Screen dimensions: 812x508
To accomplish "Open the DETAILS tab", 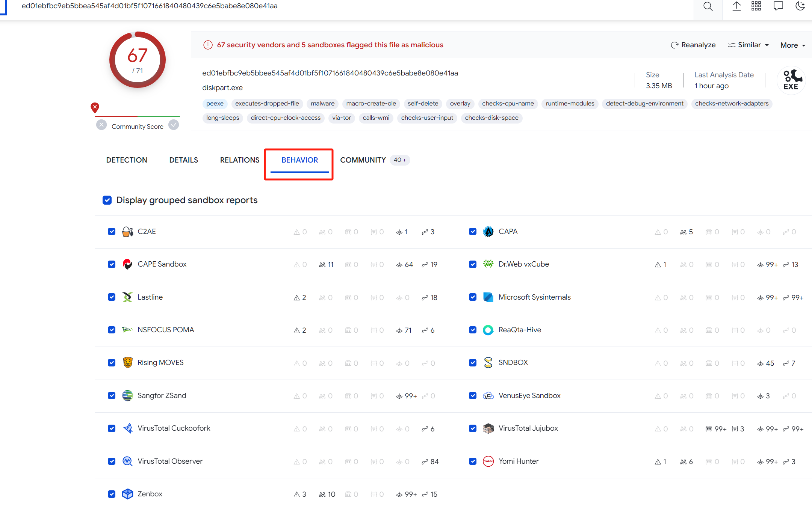I will [x=183, y=160].
